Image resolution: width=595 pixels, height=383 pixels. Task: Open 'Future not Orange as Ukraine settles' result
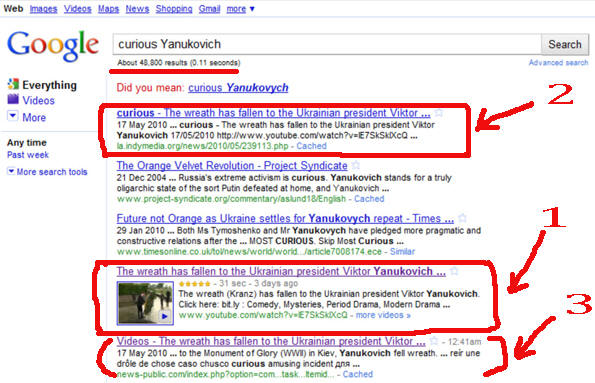(285, 218)
